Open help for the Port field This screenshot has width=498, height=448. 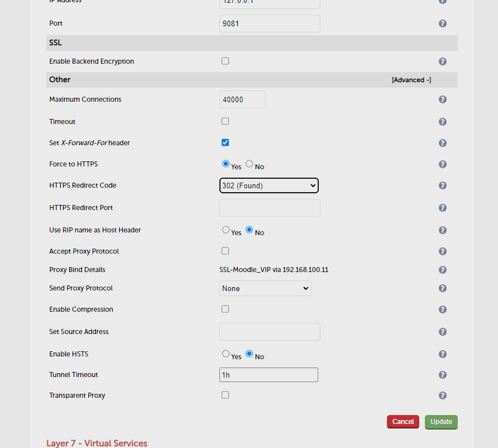click(442, 23)
